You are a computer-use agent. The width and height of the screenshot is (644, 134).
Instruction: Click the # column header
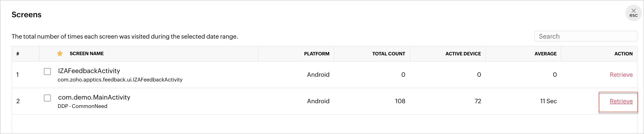pyautogui.click(x=18, y=54)
